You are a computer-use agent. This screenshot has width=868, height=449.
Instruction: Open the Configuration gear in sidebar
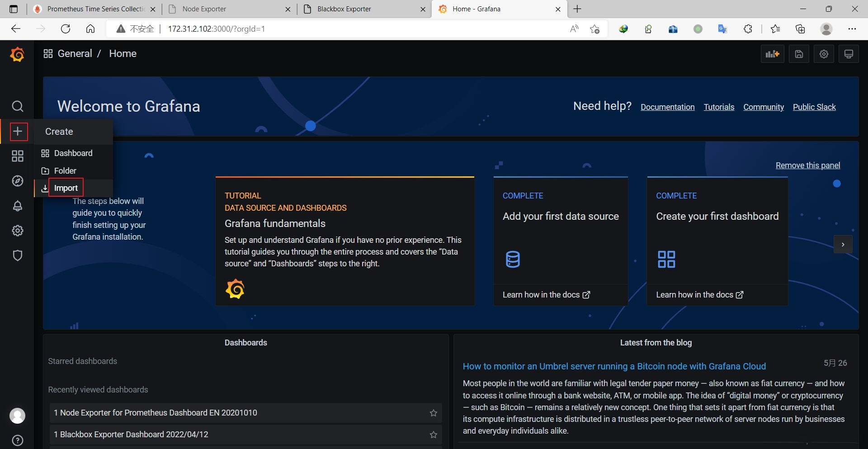pyautogui.click(x=18, y=231)
